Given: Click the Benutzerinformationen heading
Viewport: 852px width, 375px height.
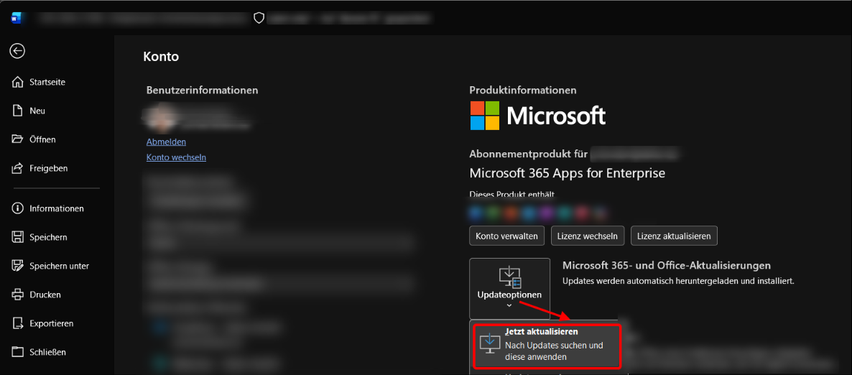Looking at the screenshot, I should pyautogui.click(x=202, y=90).
